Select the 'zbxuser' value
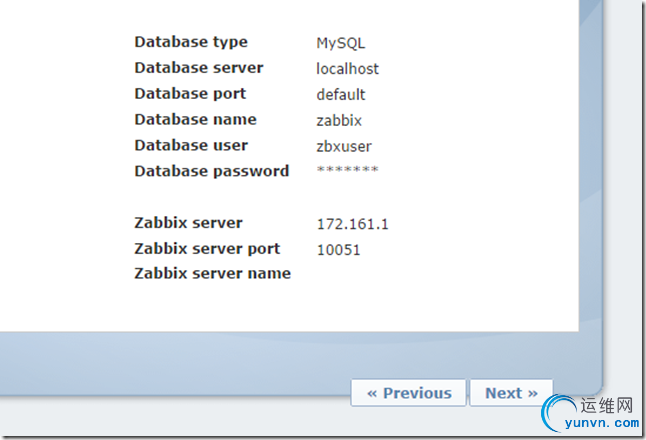This screenshot has height=440, width=646. click(x=344, y=147)
